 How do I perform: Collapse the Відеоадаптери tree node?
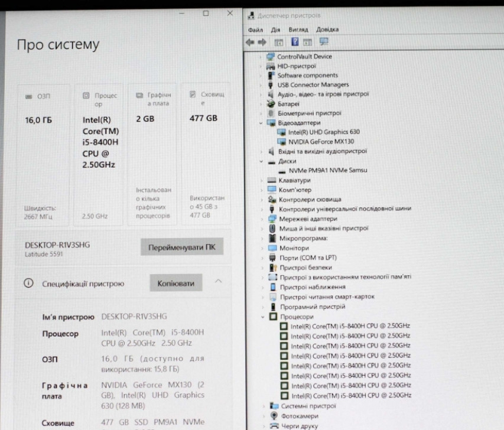(262, 123)
